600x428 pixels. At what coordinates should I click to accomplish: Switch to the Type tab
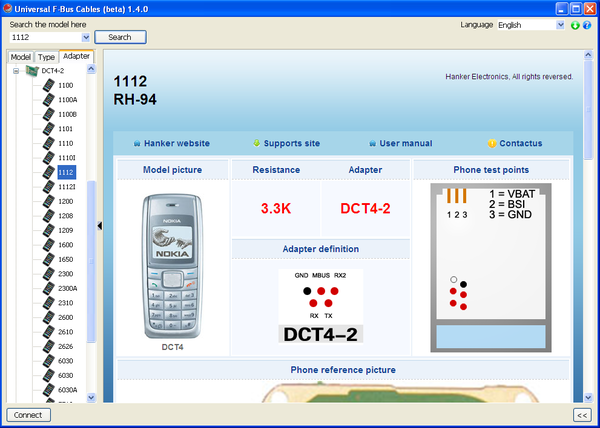pyautogui.click(x=46, y=57)
